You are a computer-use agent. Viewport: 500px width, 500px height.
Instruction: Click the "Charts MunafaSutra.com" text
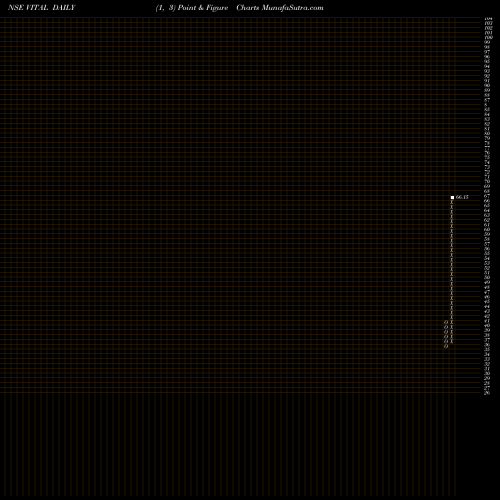pos(280,8)
